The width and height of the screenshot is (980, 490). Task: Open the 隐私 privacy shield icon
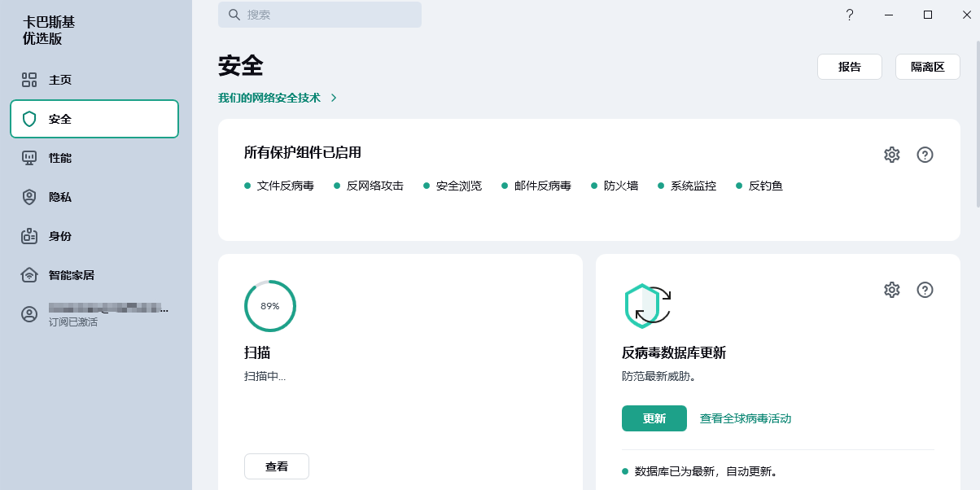29,197
